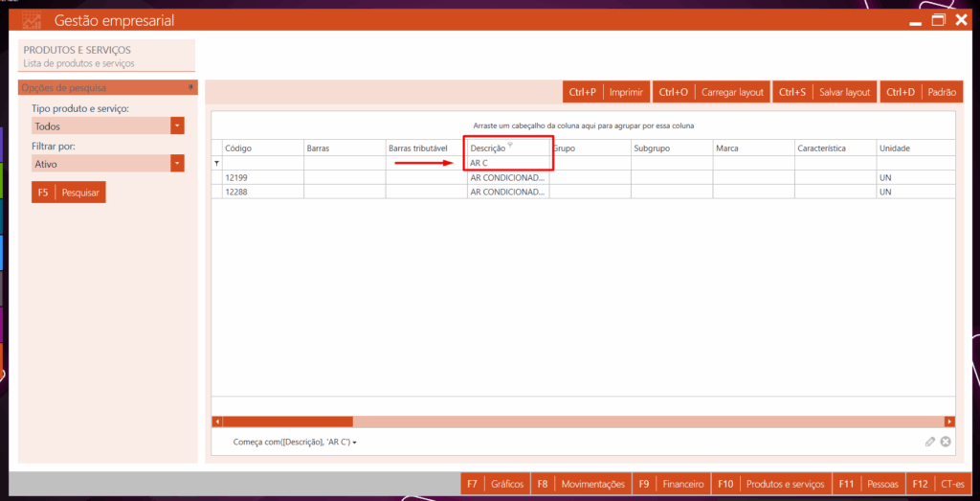Click the Gestão empresarial app logo icon
Image resolution: width=980 pixels, height=501 pixels.
pyautogui.click(x=32, y=20)
